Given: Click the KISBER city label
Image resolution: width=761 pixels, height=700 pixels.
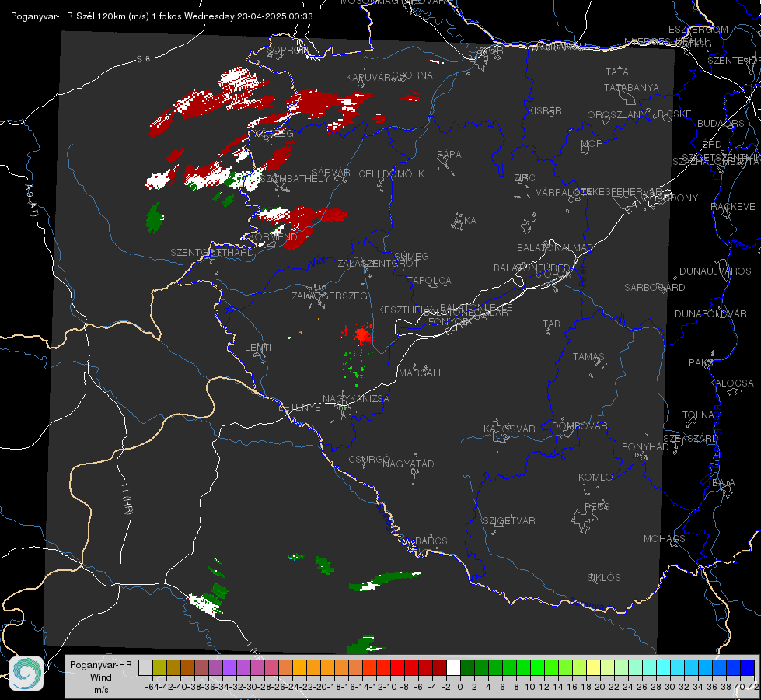Looking at the screenshot, I should (x=545, y=110).
